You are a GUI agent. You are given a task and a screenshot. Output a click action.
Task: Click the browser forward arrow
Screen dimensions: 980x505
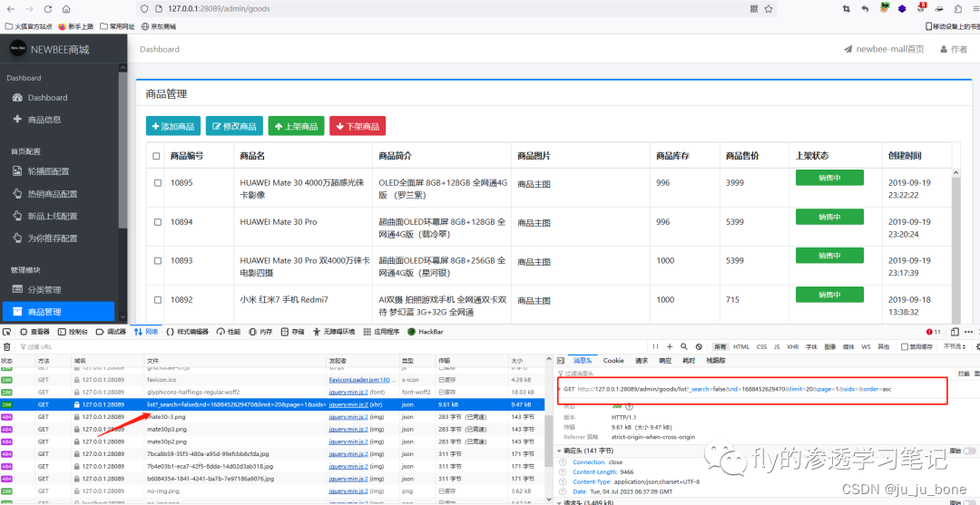pyautogui.click(x=29, y=9)
